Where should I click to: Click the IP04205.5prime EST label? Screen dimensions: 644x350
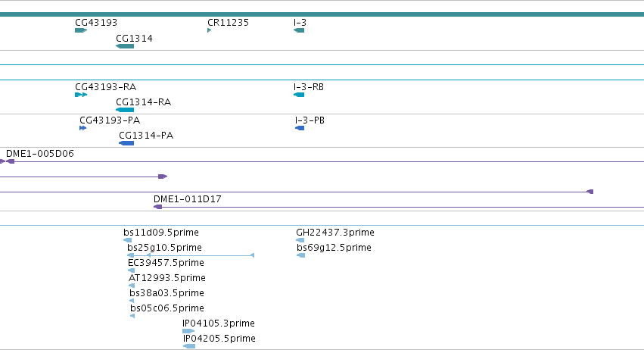(219, 339)
